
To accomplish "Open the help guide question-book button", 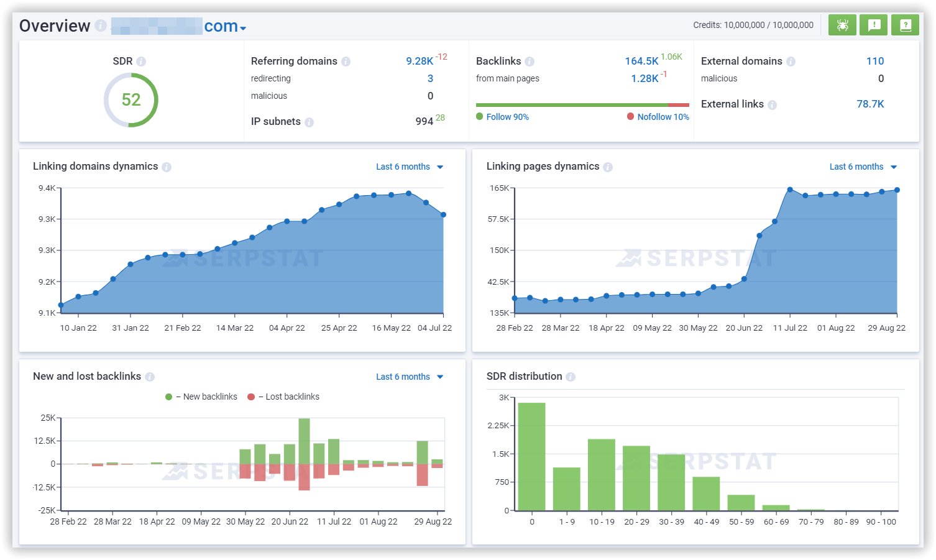I will (x=905, y=25).
